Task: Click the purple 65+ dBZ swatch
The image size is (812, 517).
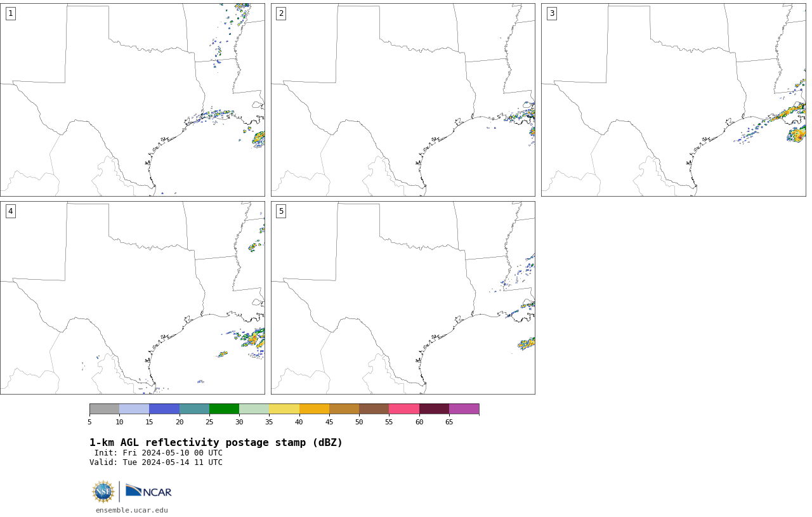Action: click(464, 409)
